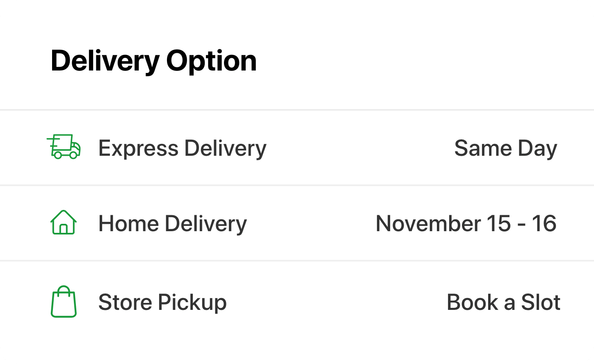
Task: Select the "November 15 - 16" date range
Action: pyautogui.click(x=466, y=224)
